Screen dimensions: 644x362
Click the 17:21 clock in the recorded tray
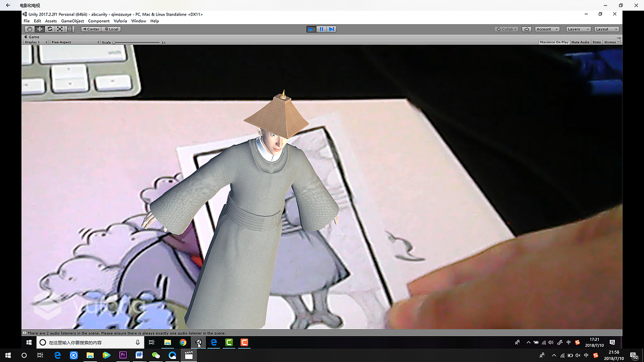(x=594, y=342)
